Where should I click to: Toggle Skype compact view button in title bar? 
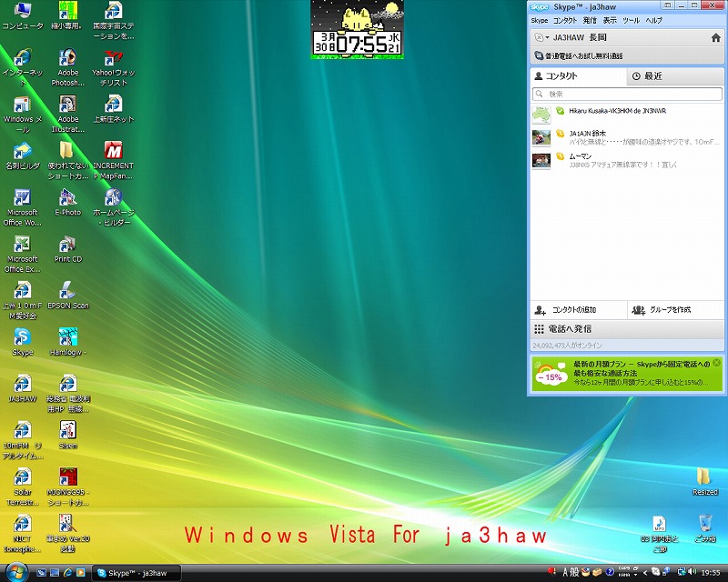(x=668, y=5)
